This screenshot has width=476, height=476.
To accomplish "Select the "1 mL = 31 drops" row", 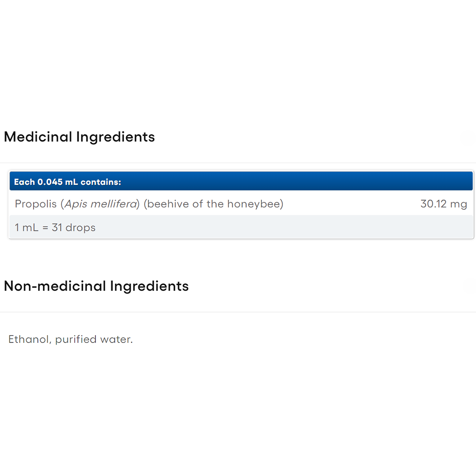I will 241,227.
